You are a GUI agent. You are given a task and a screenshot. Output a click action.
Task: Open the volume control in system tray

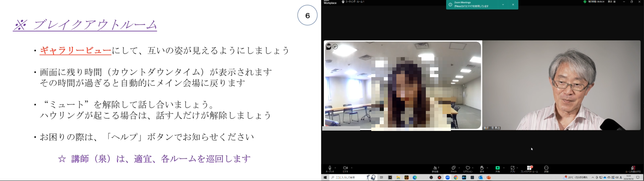(617, 178)
